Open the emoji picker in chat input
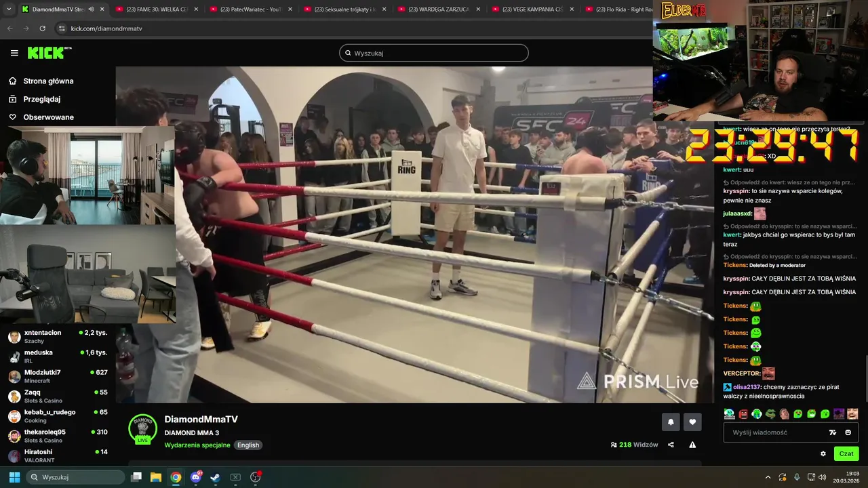 [x=848, y=432]
